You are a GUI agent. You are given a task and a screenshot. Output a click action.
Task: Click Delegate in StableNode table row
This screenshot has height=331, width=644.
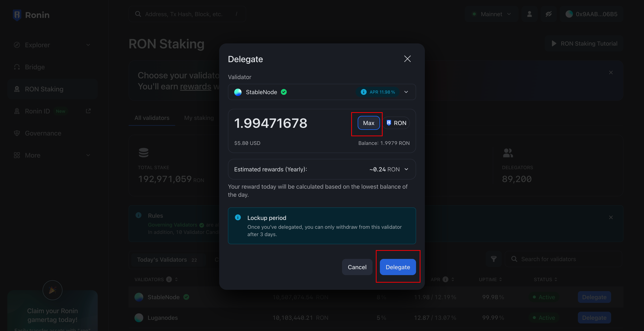(x=594, y=297)
